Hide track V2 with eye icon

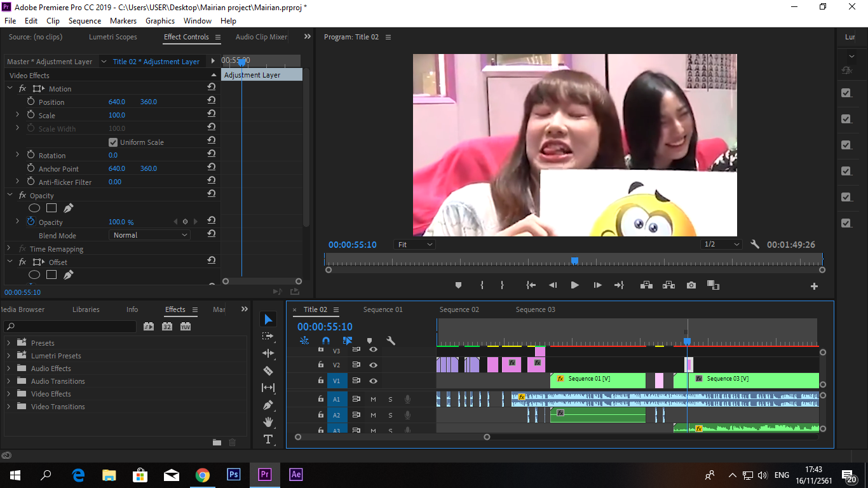(x=373, y=365)
